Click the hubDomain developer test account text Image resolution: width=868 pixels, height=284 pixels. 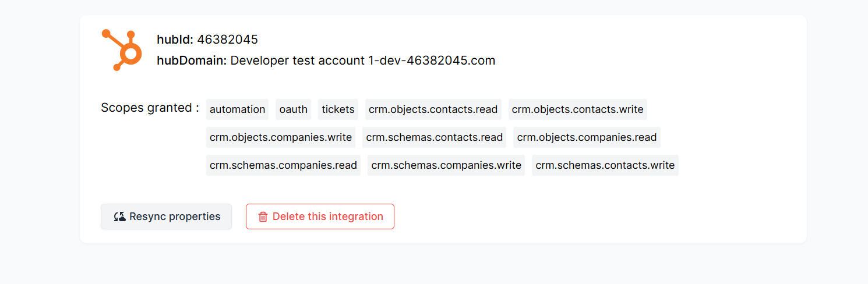pos(363,61)
